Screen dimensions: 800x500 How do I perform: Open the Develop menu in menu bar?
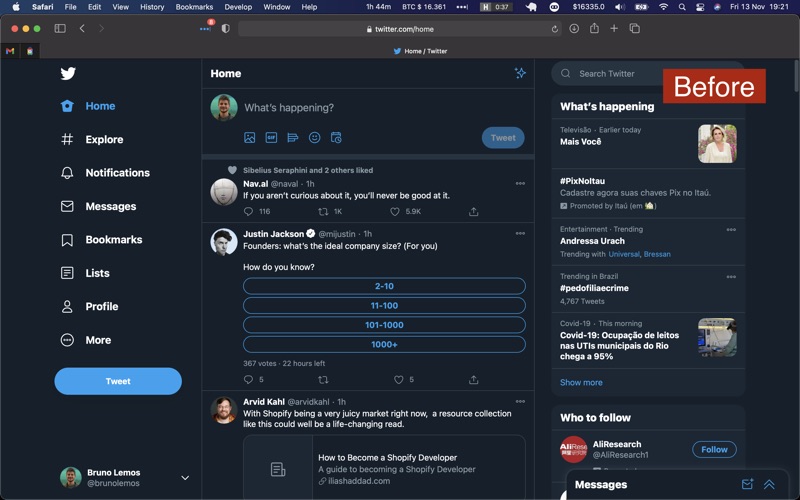point(238,7)
